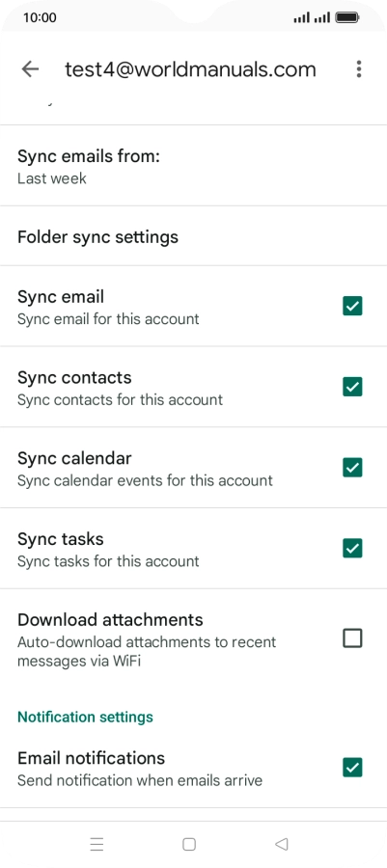This screenshot has width=387, height=868.
Task: Open the three-dot overflow menu
Action: [359, 68]
